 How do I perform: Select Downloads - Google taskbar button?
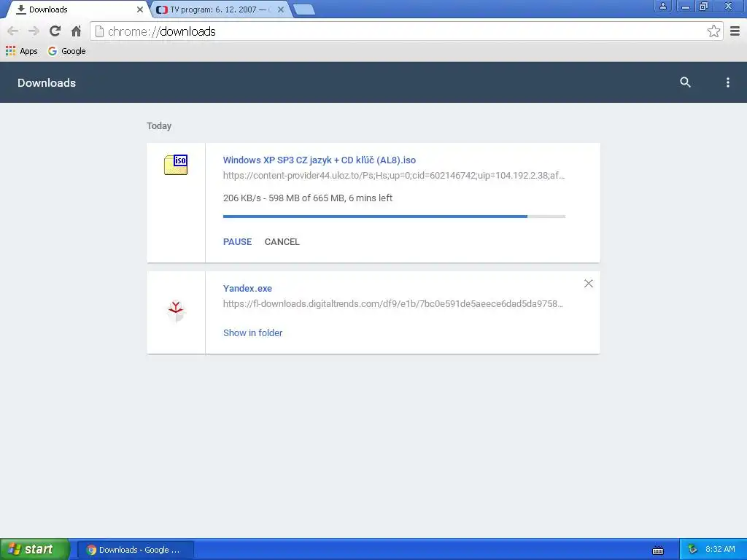(135, 550)
